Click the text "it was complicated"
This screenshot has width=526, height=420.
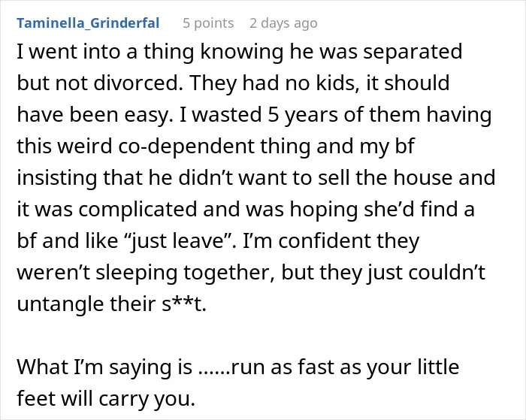coord(107,209)
